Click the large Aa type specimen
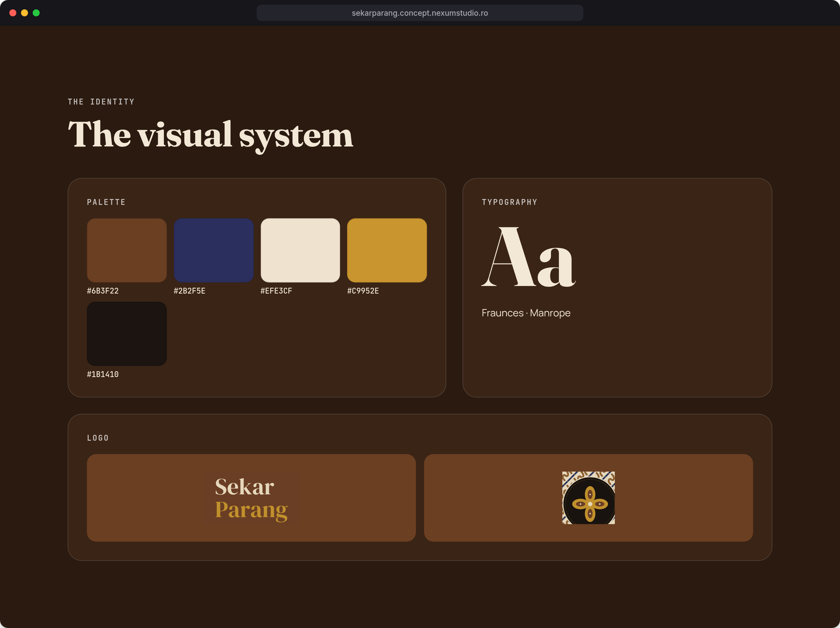 tap(528, 257)
